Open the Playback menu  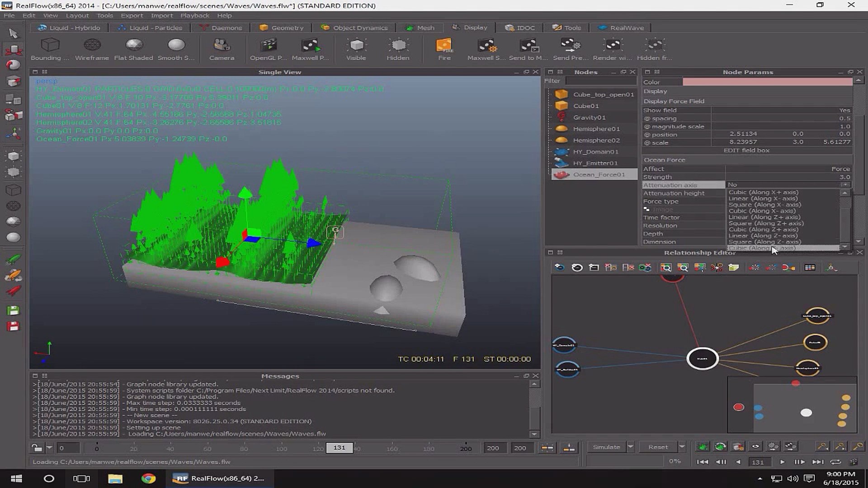pyautogui.click(x=195, y=15)
